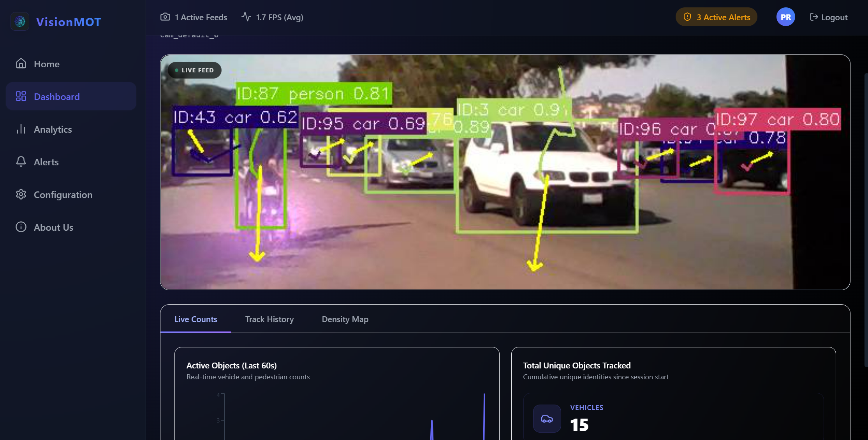Viewport: 868px width, 440px height.
Task: Click the VisionMOT brand title
Action: 69,22
